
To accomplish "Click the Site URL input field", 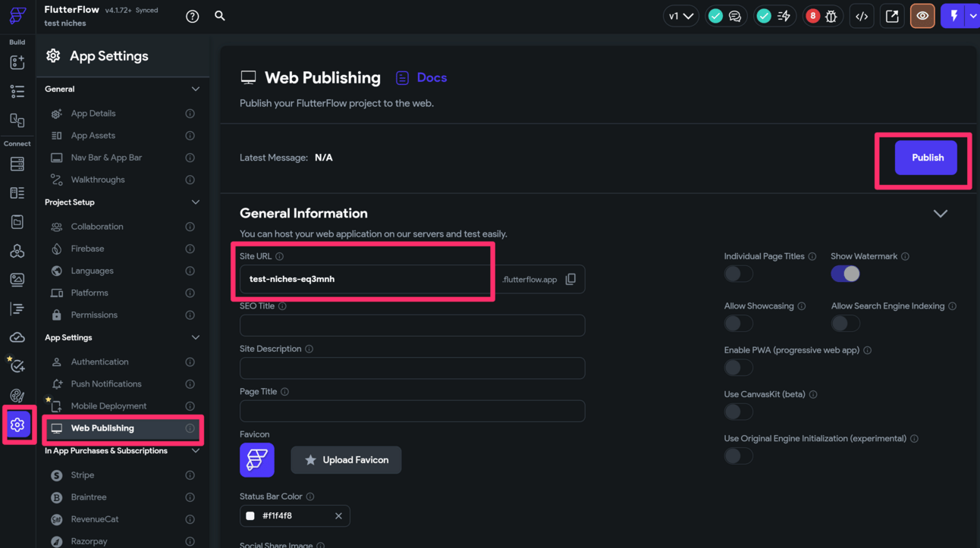I will coord(366,279).
